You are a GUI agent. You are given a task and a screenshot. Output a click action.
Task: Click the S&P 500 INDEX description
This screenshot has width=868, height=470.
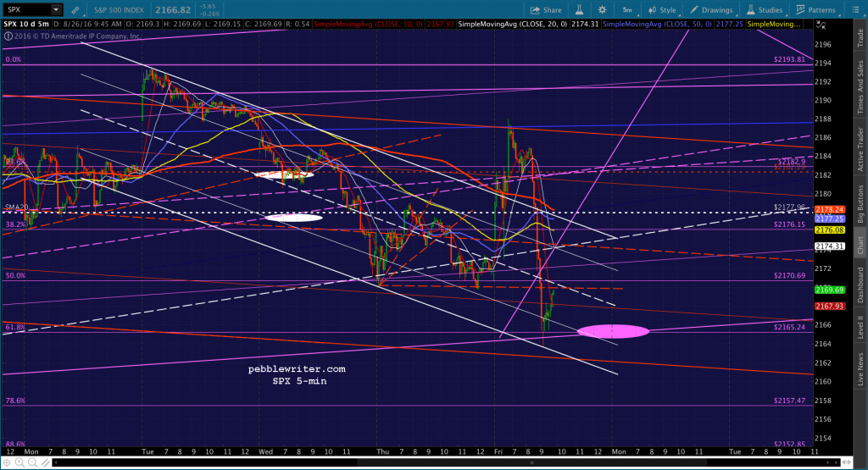pos(119,10)
